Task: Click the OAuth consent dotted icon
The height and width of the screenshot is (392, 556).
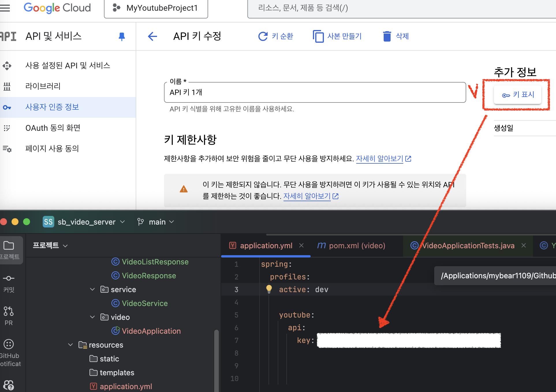Action: pos(7,128)
